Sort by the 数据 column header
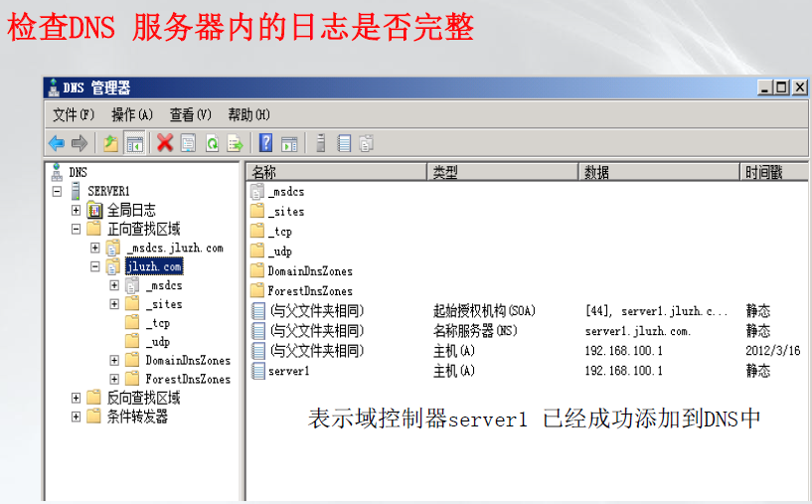 point(659,172)
